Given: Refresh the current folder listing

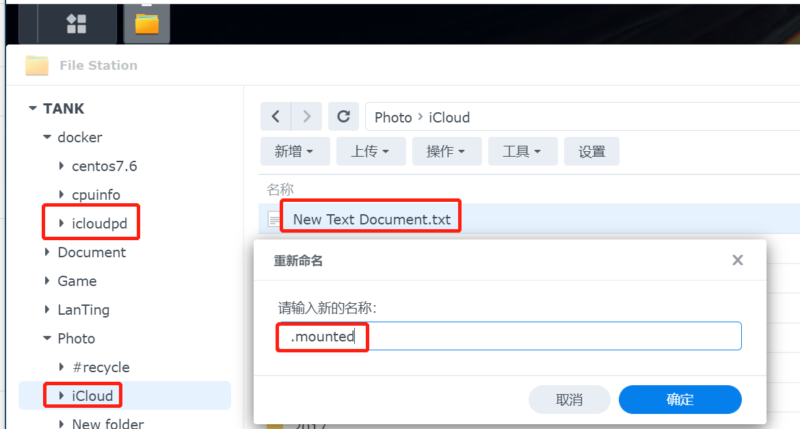Looking at the screenshot, I should coord(343,117).
